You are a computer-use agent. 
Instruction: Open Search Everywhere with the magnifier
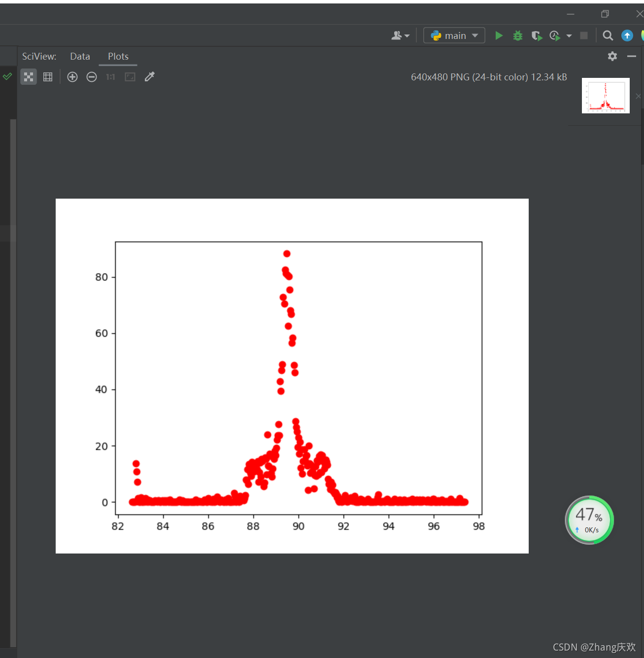tap(608, 35)
